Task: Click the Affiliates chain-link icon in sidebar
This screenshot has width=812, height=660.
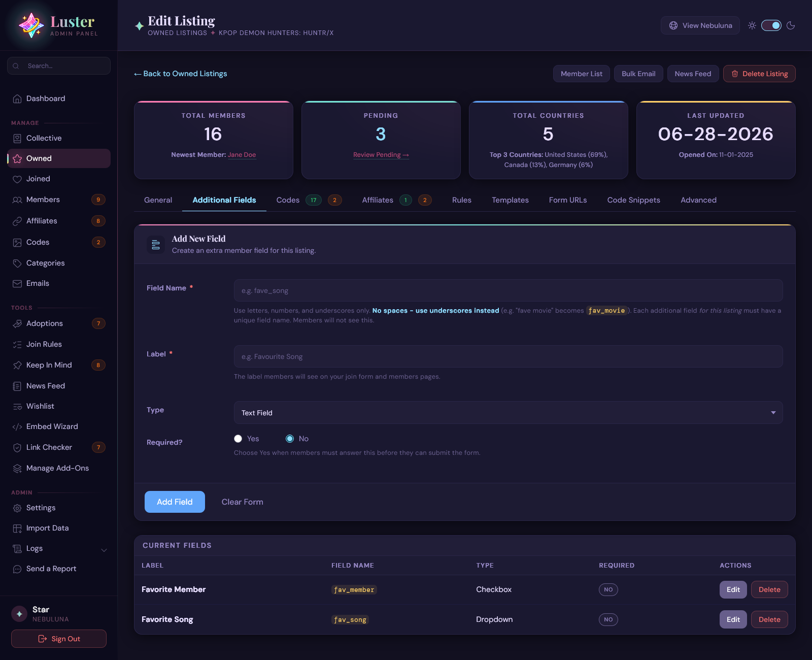Action: 17,221
